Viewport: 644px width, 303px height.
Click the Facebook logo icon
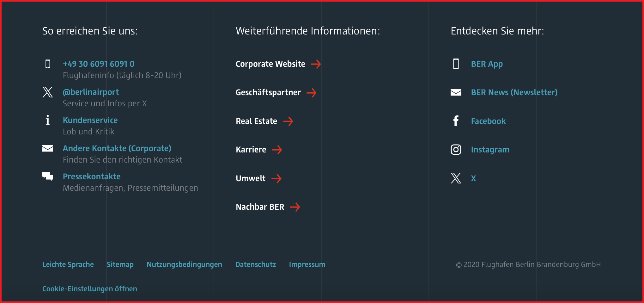456,121
